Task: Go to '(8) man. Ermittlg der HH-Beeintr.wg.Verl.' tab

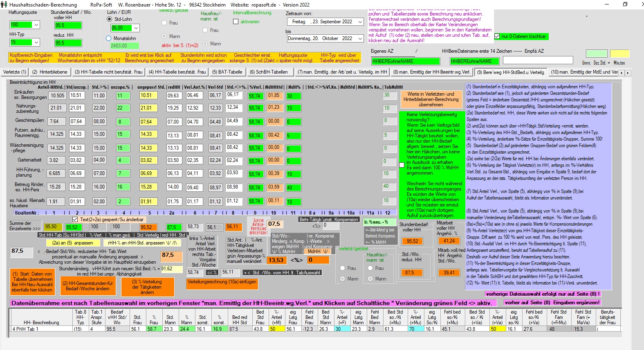Action: (431, 72)
